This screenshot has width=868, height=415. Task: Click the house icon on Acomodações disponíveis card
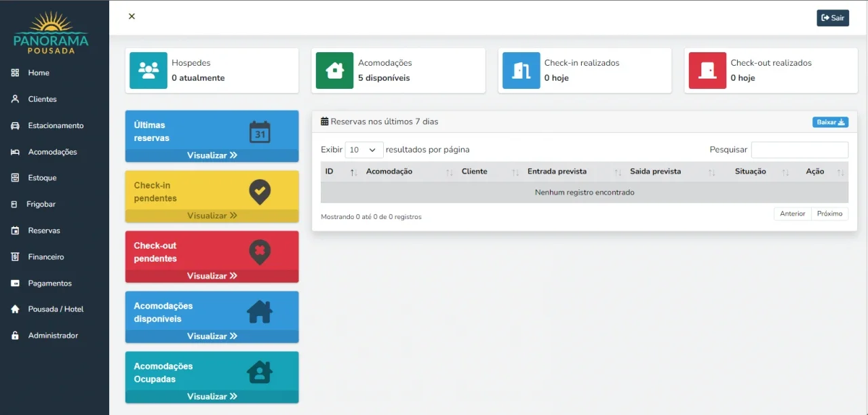click(x=260, y=312)
